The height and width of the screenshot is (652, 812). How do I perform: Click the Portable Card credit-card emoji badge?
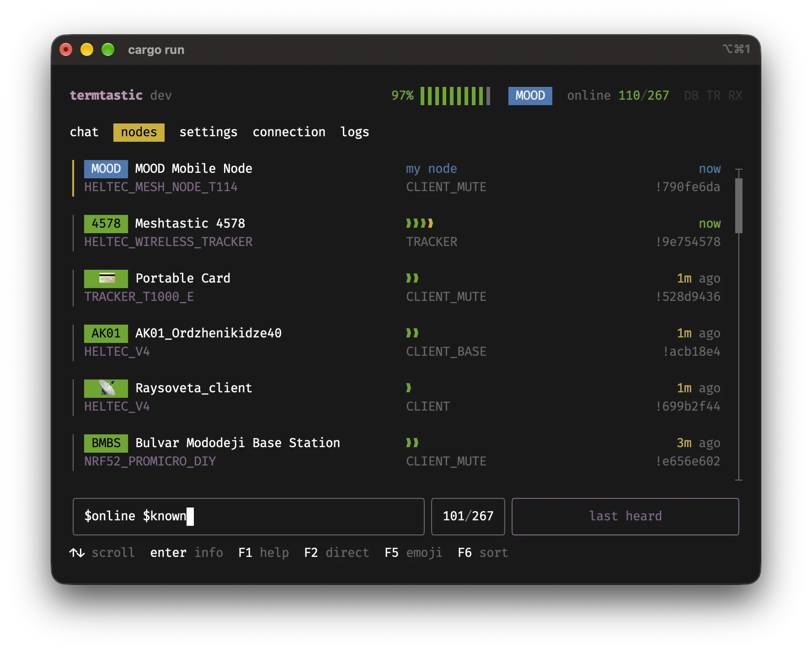[106, 278]
